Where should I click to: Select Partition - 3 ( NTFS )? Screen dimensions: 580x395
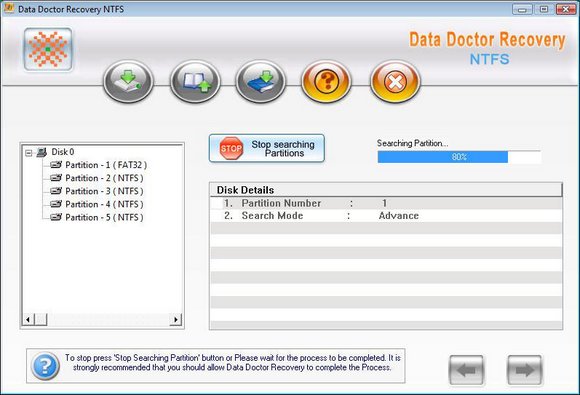(104, 191)
